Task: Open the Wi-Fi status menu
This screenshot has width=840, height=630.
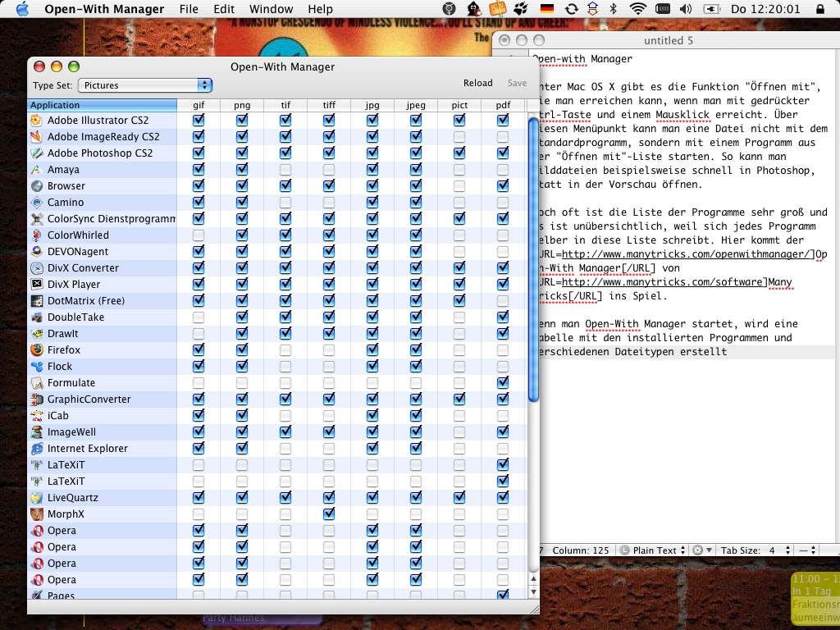Action: pyautogui.click(x=637, y=8)
